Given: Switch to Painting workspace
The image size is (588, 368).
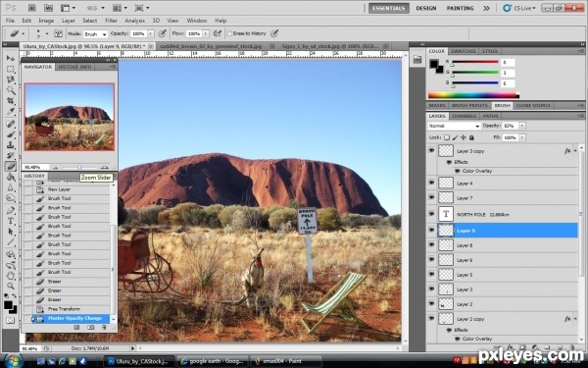Looking at the screenshot, I should click(x=460, y=8).
